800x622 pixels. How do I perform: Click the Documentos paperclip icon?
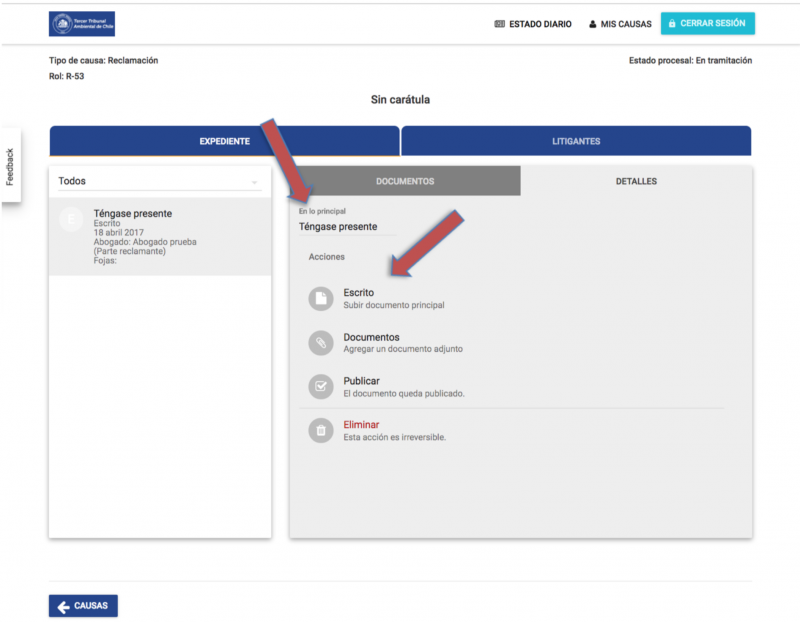(320, 343)
